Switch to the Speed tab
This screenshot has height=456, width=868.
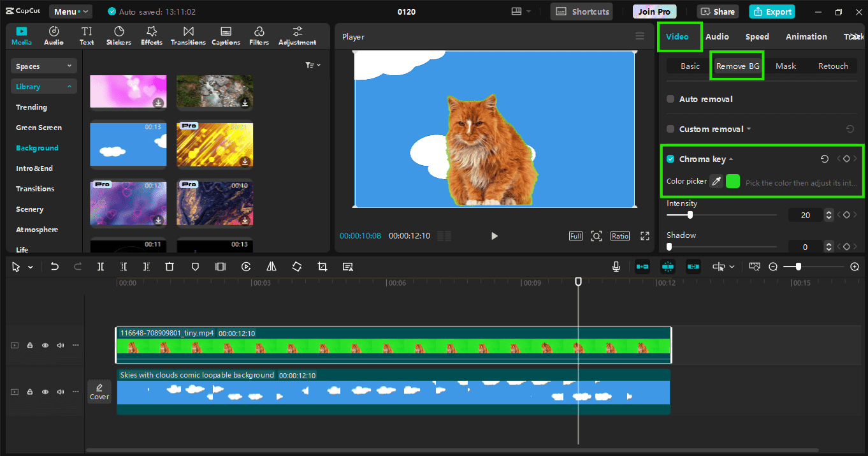pyautogui.click(x=757, y=36)
